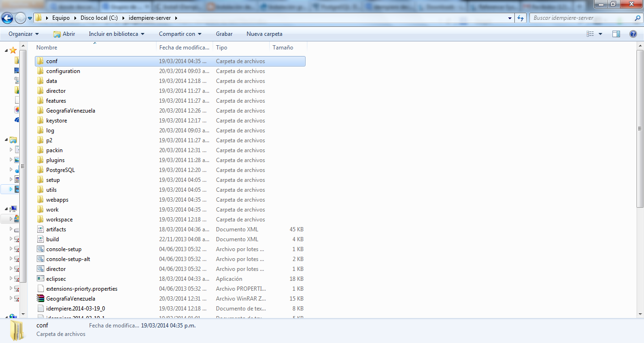The width and height of the screenshot is (644, 343).
Task: Refresh the idempiere-server folder view
Action: pos(520,18)
